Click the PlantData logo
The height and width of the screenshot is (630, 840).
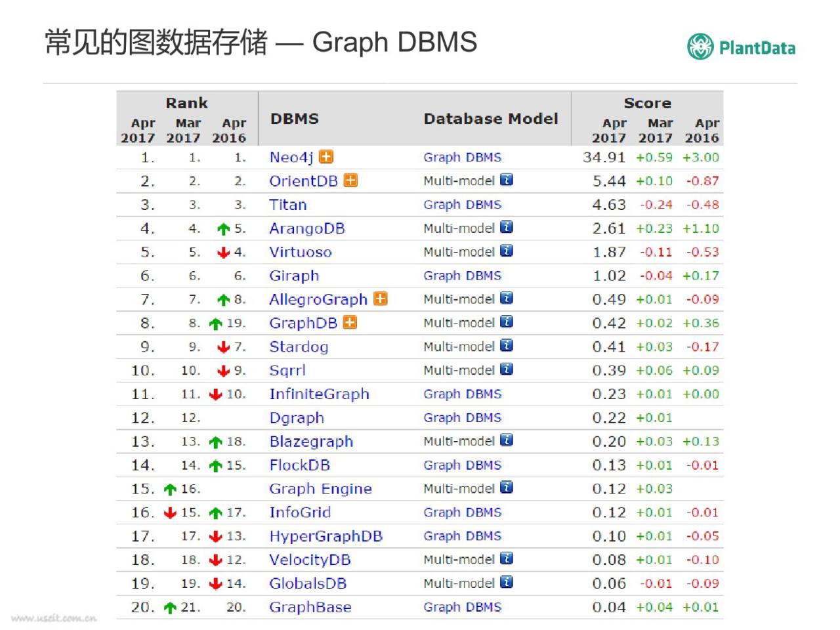(x=742, y=47)
